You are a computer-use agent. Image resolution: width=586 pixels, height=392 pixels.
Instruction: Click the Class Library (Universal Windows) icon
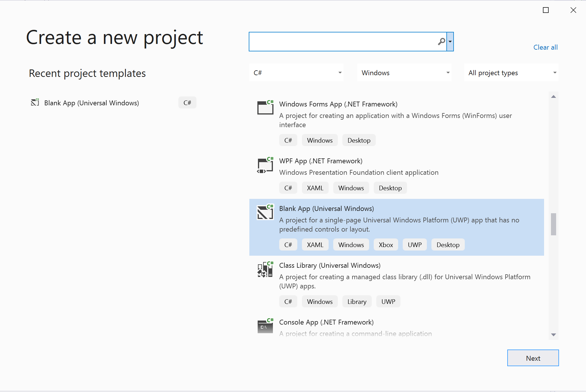[265, 269]
